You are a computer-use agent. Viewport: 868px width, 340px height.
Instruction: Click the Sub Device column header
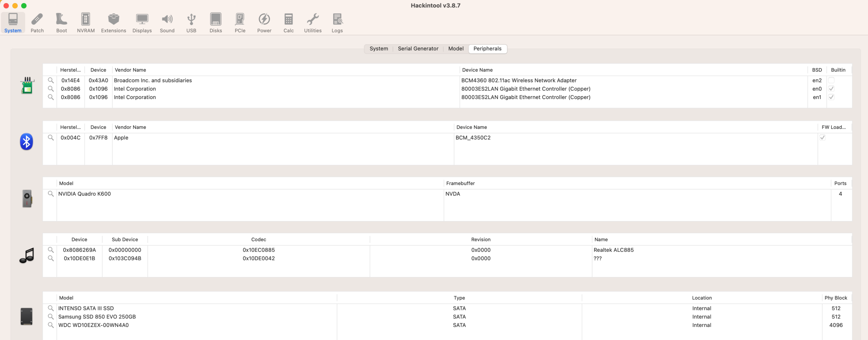click(125, 240)
